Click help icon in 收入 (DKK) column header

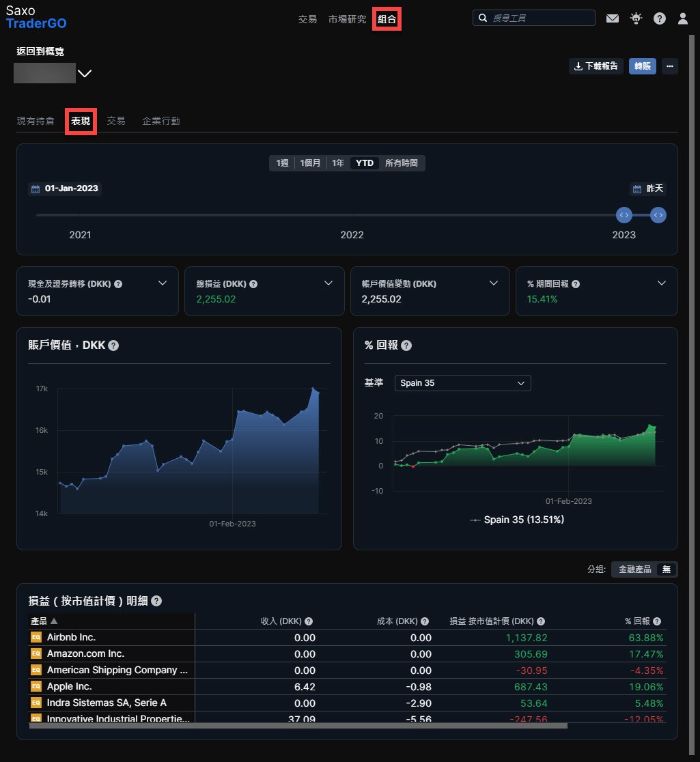coord(309,621)
